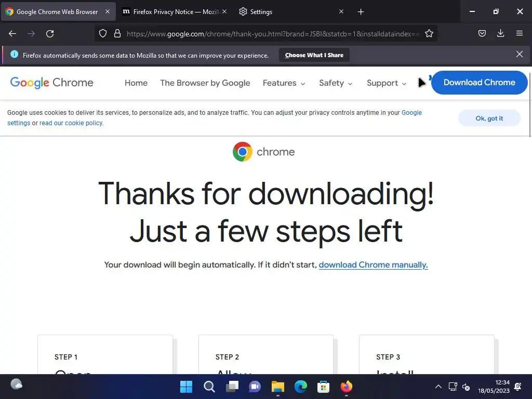Image resolution: width=532 pixels, height=399 pixels.
Task: Open the Firefox hamburger application menu
Action: coord(519,33)
